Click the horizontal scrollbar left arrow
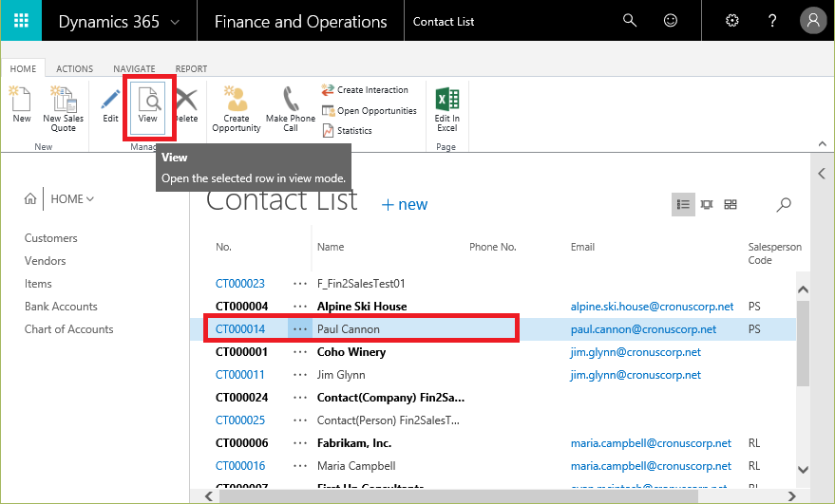This screenshot has height=504, width=835. coord(209,496)
